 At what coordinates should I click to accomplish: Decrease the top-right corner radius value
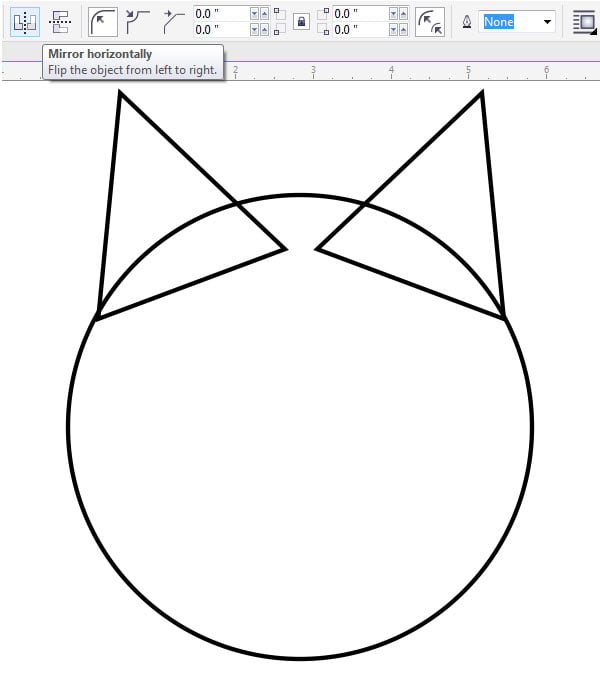(394, 14)
